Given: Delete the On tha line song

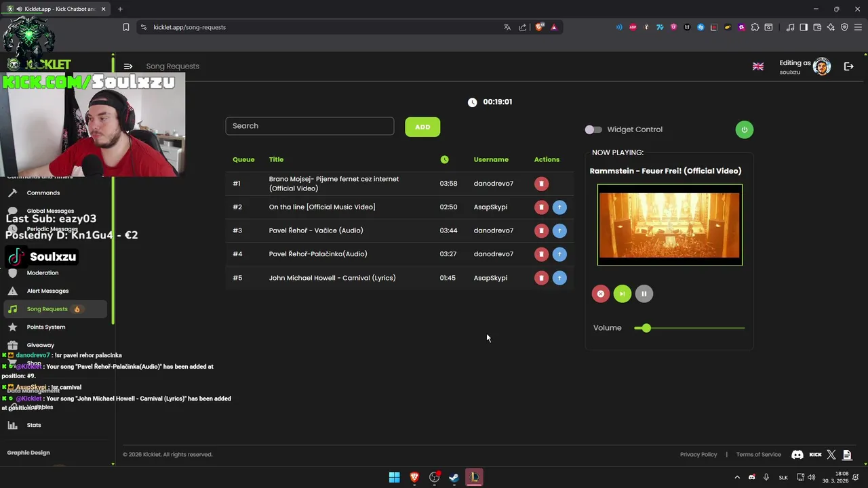Looking at the screenshot, I should [x=541, y=207].
